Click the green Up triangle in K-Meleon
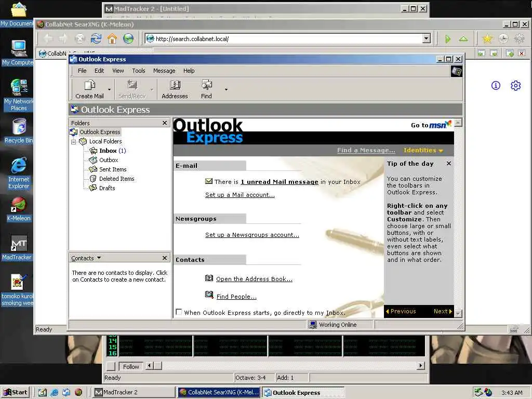The height and width of the screenshot is (399, 532). 463,38
